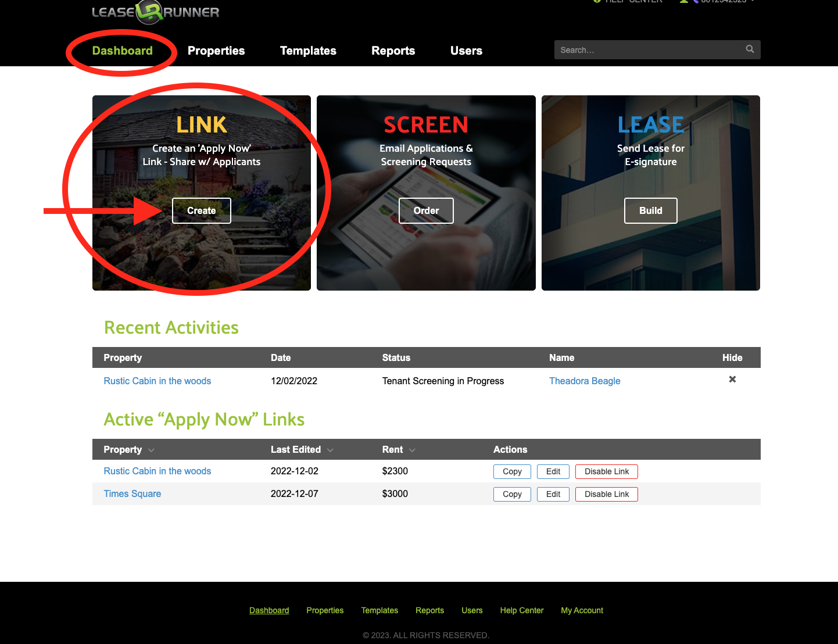Image resolution: width=838 pixels, height=644 pixels.
Task: Hide the Rustic Cabin recent activity row
Action: point(732,380)
